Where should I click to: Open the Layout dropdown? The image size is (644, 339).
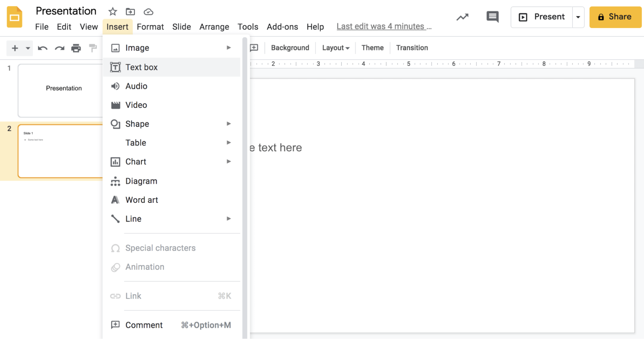point(335,47)
